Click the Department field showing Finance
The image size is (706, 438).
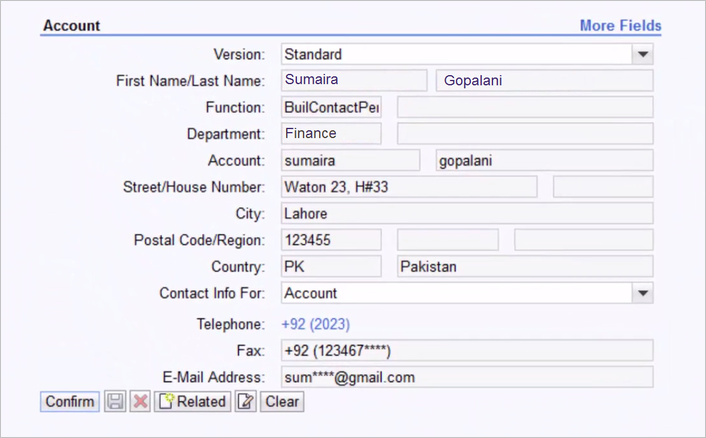(x=331, y=134)
